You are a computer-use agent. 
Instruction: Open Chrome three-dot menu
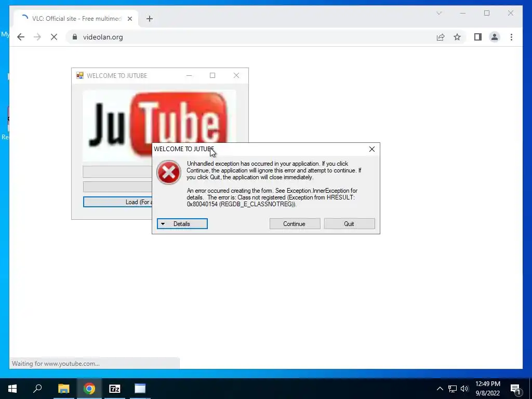click(511, 37)
